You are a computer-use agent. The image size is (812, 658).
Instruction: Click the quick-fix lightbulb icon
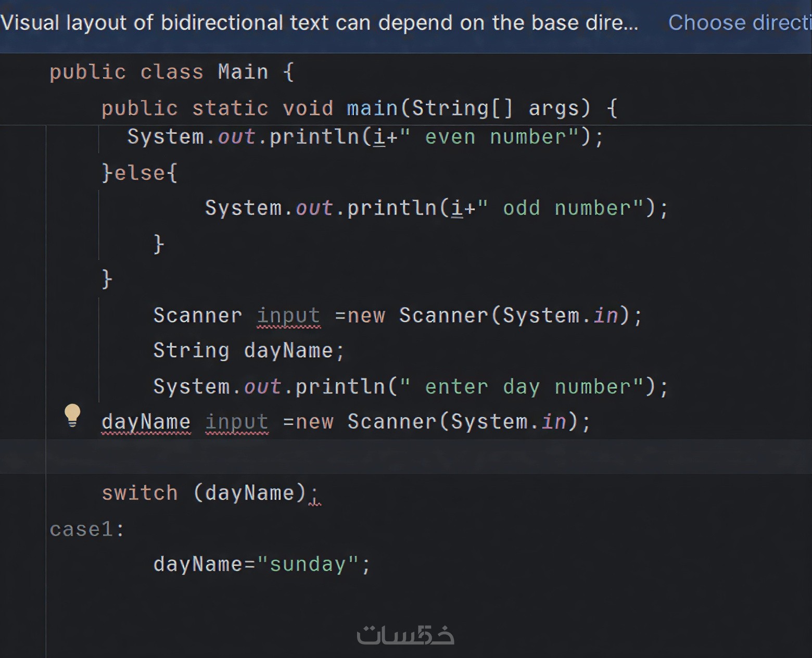pyautogui.click(x=72, y=415)
